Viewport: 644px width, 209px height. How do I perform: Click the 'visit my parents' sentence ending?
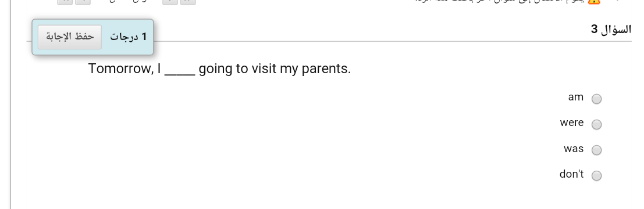(301, 69)
